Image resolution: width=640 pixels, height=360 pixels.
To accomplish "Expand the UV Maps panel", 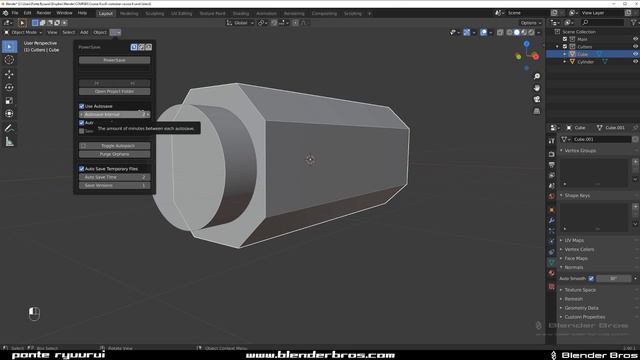I will coord(574,240).
